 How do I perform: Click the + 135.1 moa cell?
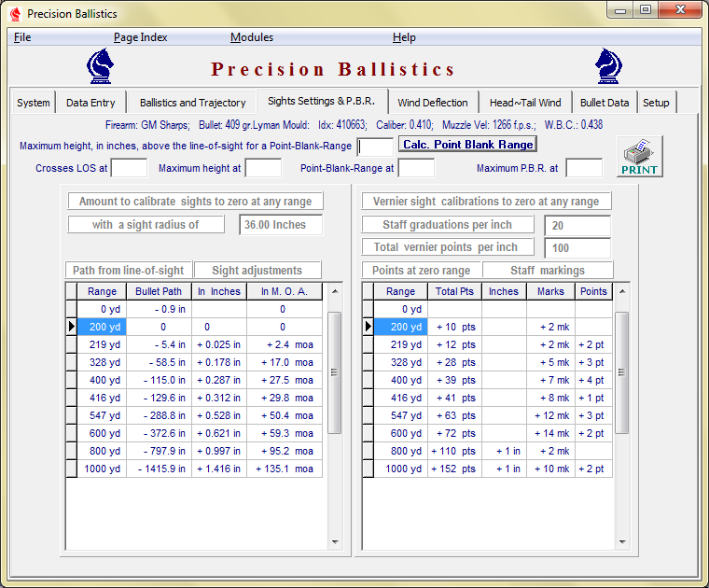point(285,469)
